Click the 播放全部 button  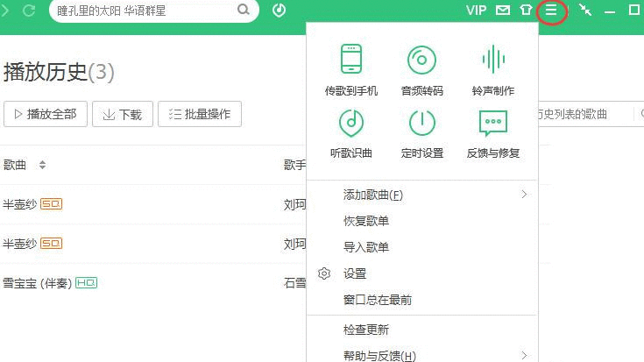point(46,114)
